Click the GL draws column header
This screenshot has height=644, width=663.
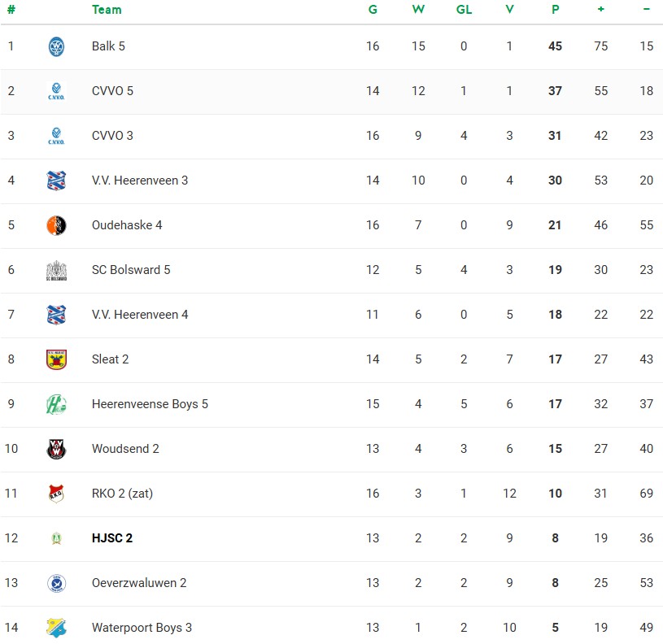click(464, 10)
